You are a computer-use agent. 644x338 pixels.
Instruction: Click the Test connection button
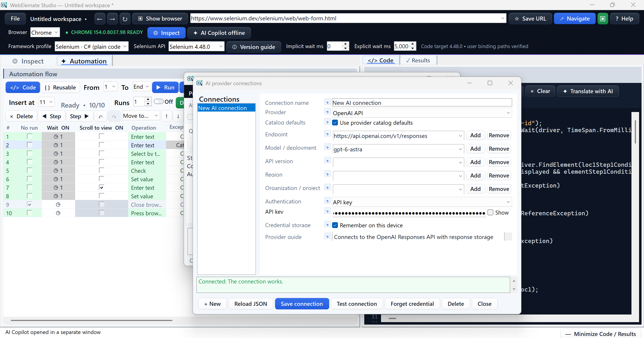pos(356,304)
